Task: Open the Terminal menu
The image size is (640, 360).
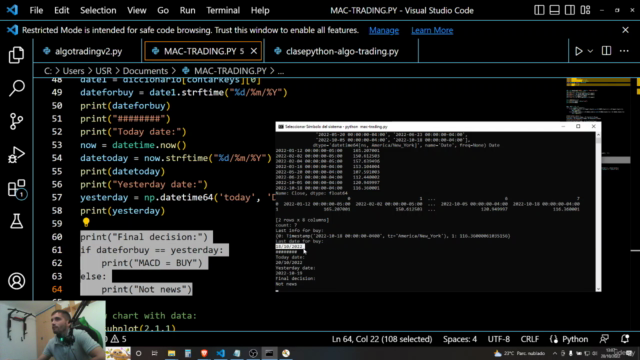Action: click(223, 10)
